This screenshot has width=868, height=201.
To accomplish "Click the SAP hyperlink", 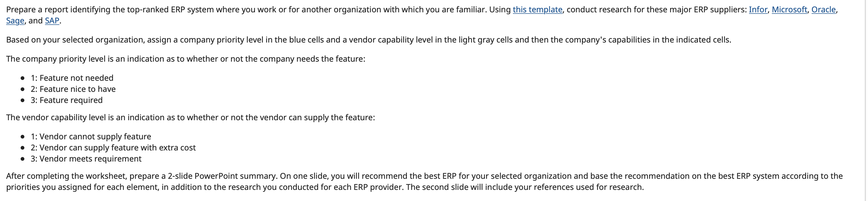I will coord(52,21).
